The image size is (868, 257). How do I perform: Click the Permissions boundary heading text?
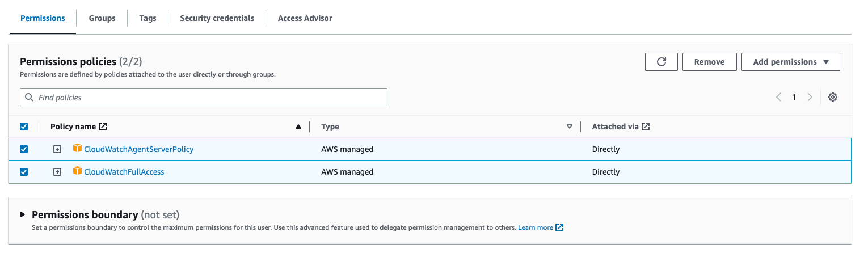(x=85, y=214)
